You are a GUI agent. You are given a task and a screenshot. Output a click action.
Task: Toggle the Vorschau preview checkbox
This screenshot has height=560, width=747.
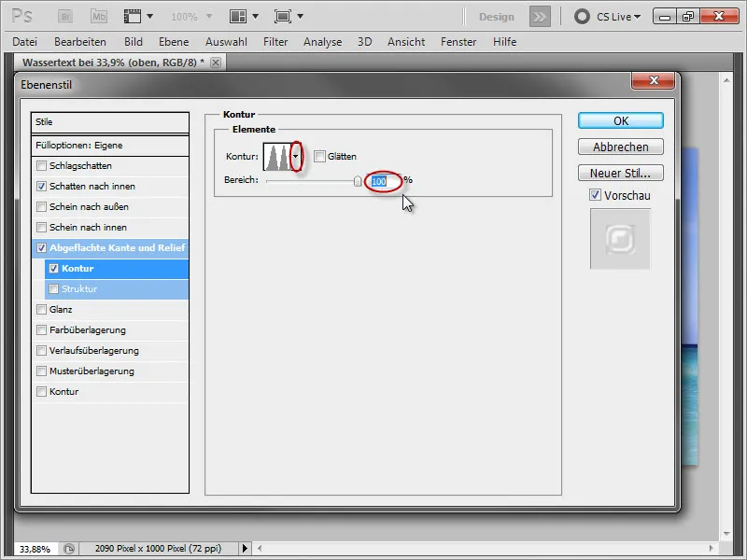pos(595,195)
